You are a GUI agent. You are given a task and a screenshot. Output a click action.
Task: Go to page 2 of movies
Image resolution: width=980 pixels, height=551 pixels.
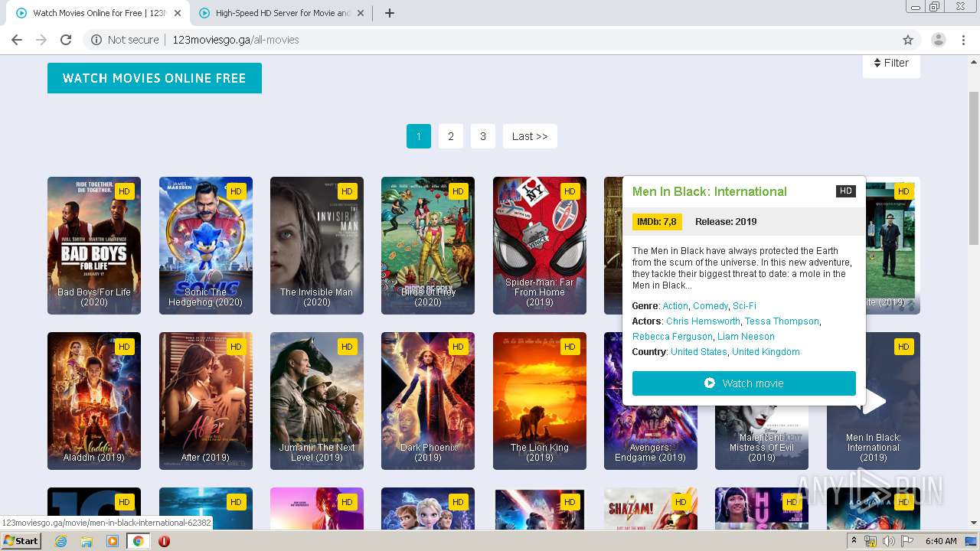pyautogui.click(x=451, y=136)
